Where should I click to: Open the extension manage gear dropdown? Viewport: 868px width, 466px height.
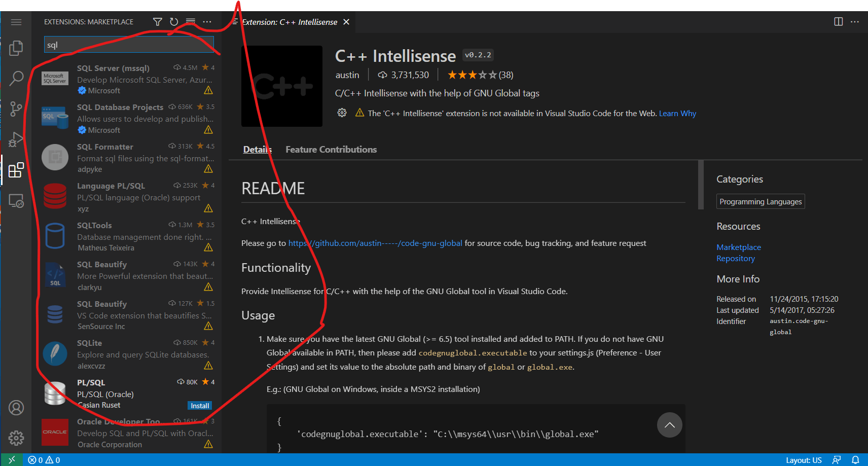coord(342,113)
